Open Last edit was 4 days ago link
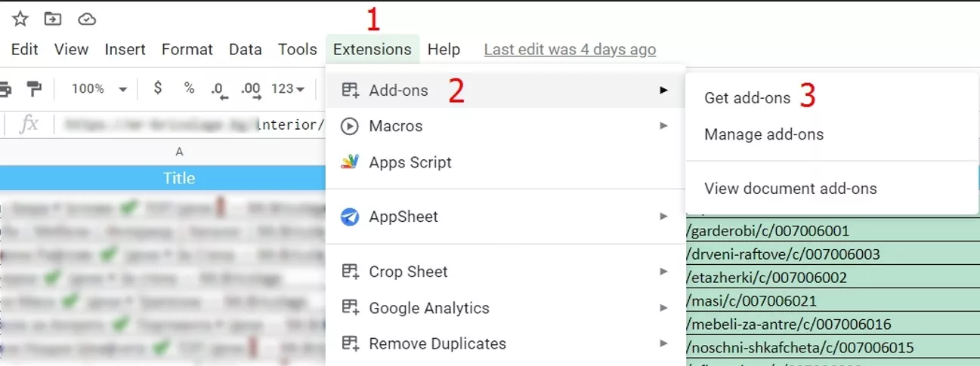This screenshot has height=366, width=980. pos(570,50)
